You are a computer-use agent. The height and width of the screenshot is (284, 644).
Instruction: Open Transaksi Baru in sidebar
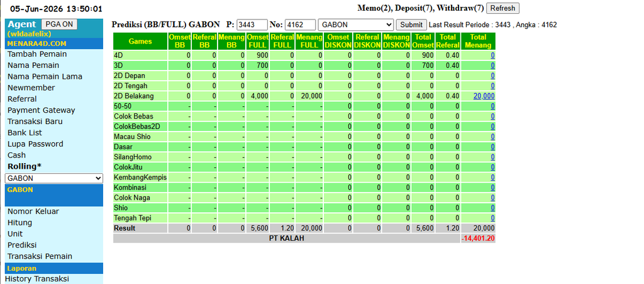(x=35, y=122)
